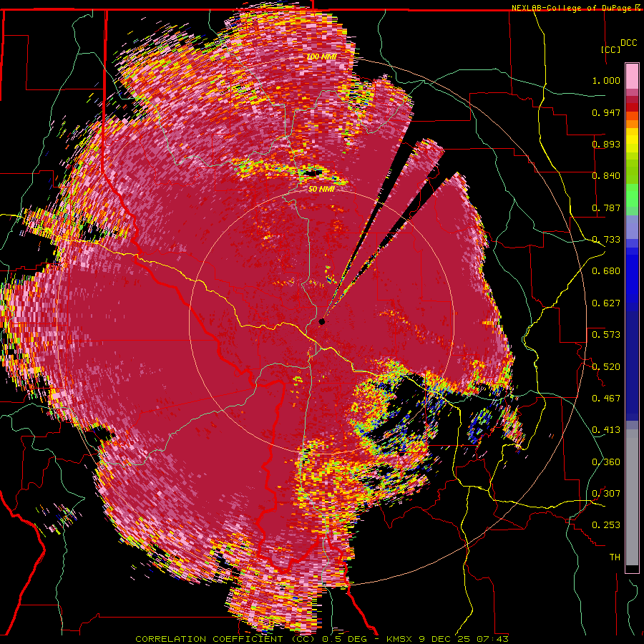Select the DCC label above the scale
The width and height of the screenshot is (644, 644).
coord(628,43)
